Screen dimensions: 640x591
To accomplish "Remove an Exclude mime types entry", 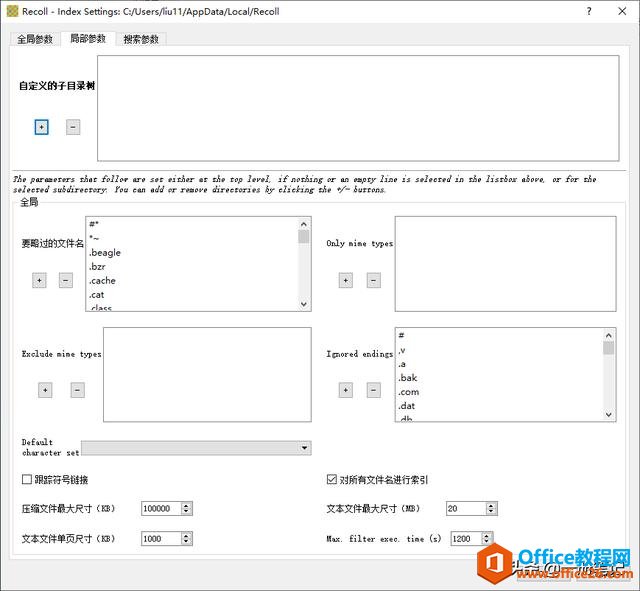I will 78,390.
